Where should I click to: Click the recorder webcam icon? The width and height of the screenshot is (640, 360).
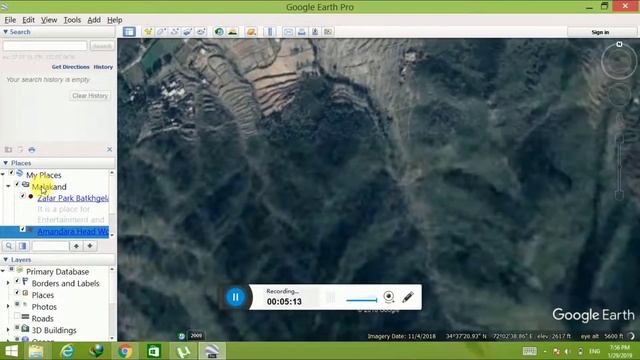click(x=389, y=297)
